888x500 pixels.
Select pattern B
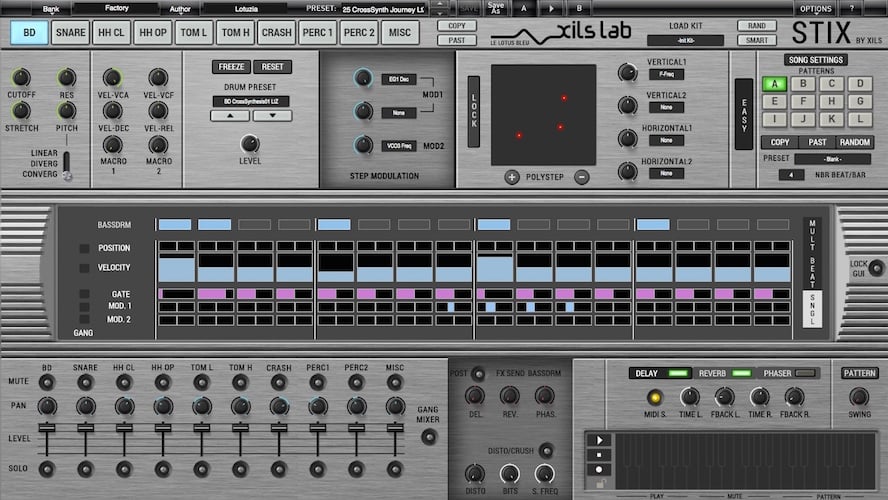(803, 84)
